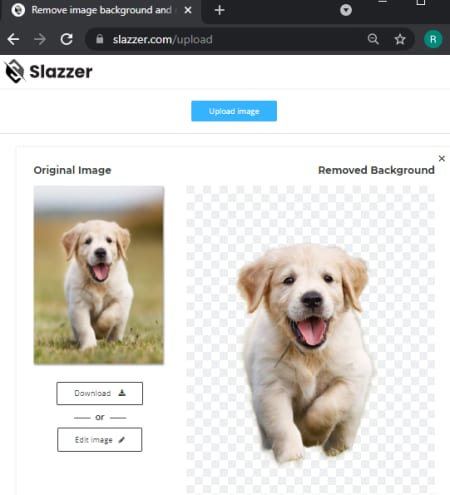Image resolution: width=450 pixels, height=495 pixels.
Task: Close the result panel with X
Action: (x=442, y=158)
